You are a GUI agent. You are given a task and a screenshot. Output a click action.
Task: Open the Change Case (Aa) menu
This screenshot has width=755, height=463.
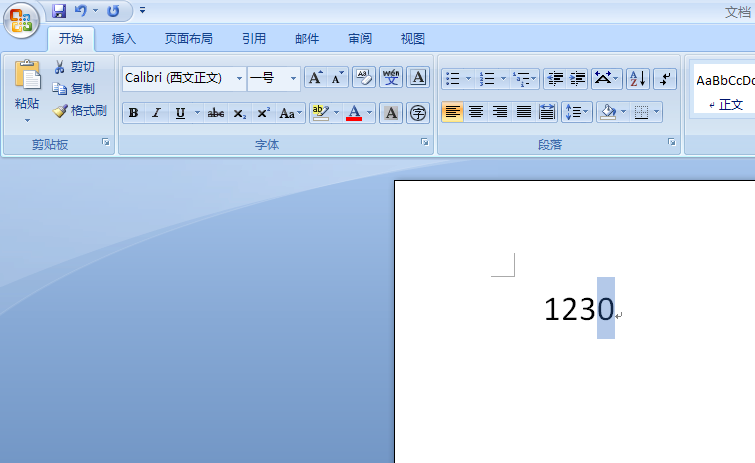tap(290, 113)
